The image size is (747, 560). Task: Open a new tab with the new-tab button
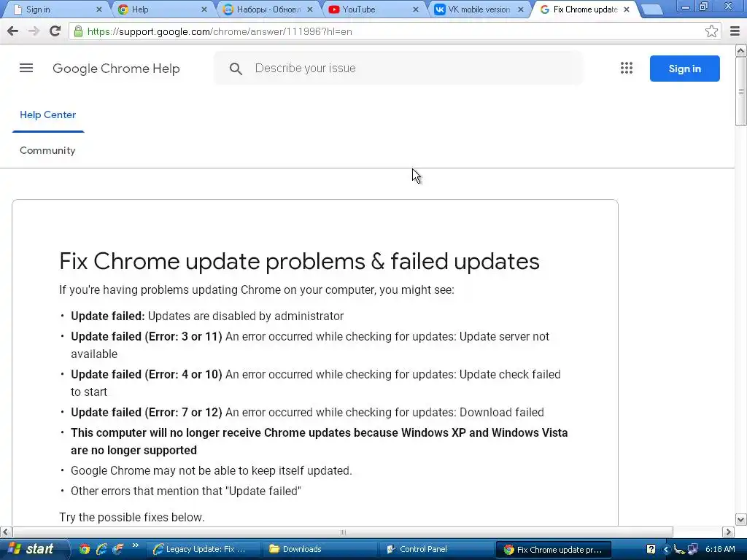pos(651,9)
